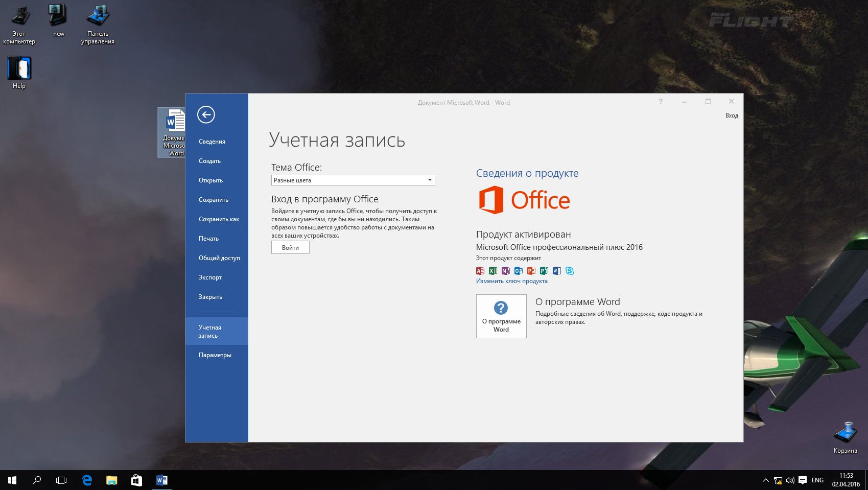868x490 pixels.
Task: Click the Outlook icon under product contents
Action: pos(519,271)
